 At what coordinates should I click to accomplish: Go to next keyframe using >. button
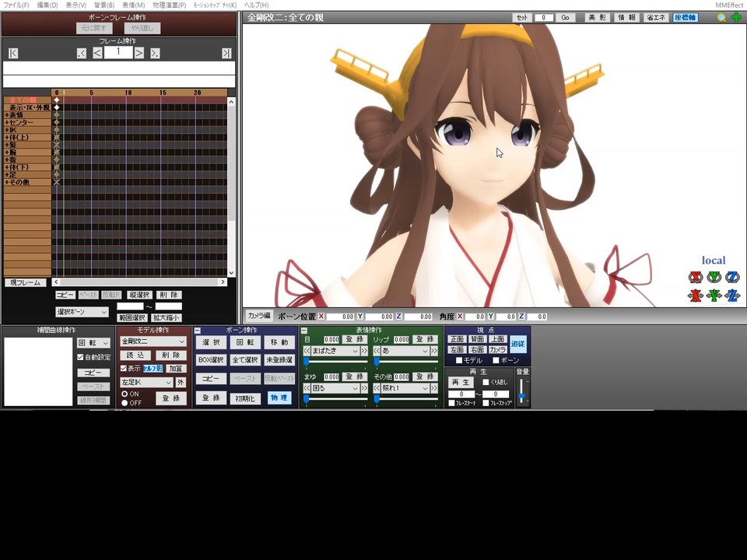(x=155, y=54)
